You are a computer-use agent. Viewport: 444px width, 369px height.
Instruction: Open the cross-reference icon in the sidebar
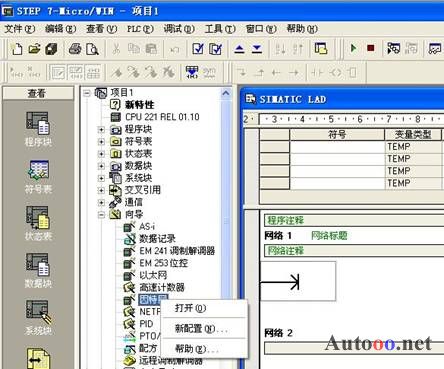pyautogui.click(x=38, y=358)
